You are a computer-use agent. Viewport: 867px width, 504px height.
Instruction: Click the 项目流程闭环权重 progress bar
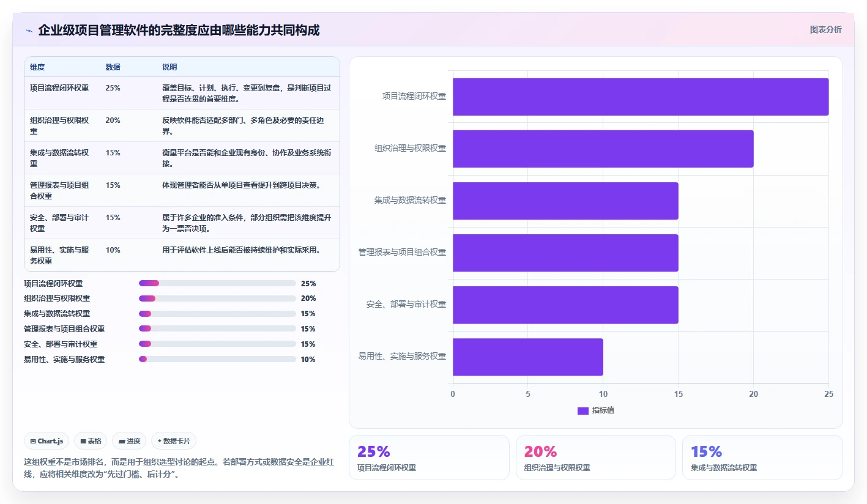coord(217,283)
